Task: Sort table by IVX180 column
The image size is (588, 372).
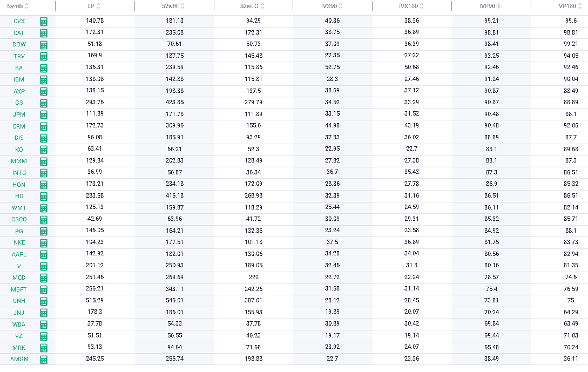Action: pos(411,6)
